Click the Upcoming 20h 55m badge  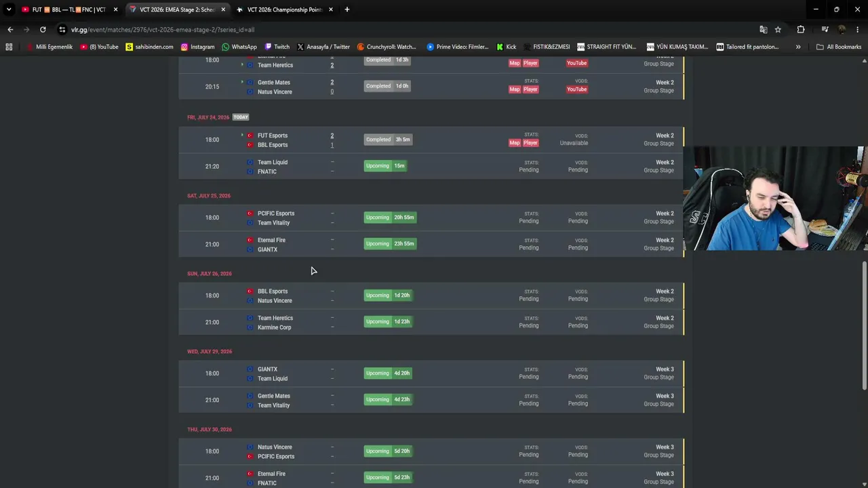[x=390, y=218]
